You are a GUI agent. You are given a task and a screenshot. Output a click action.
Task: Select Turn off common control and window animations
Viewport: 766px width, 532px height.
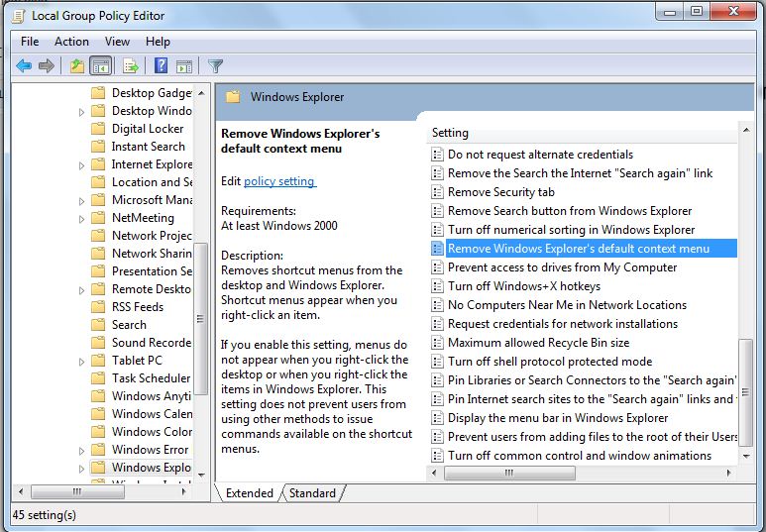(x=580, y=456)
